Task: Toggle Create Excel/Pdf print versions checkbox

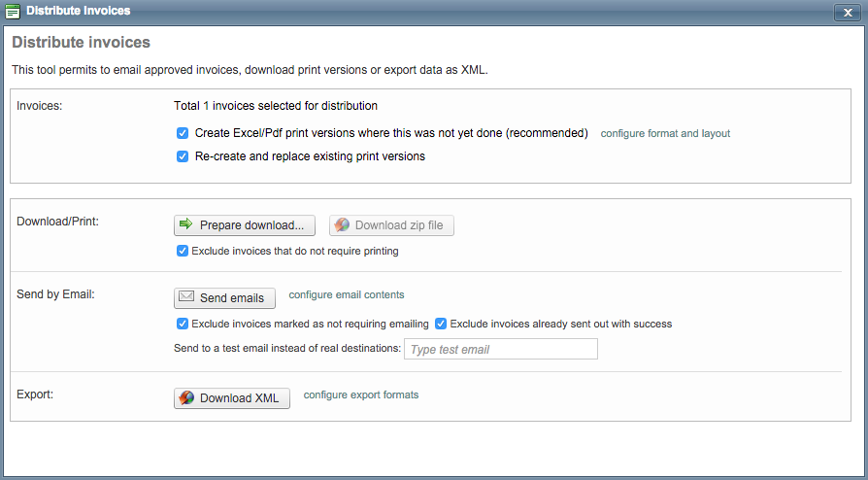Action: (x=183, y=133)
